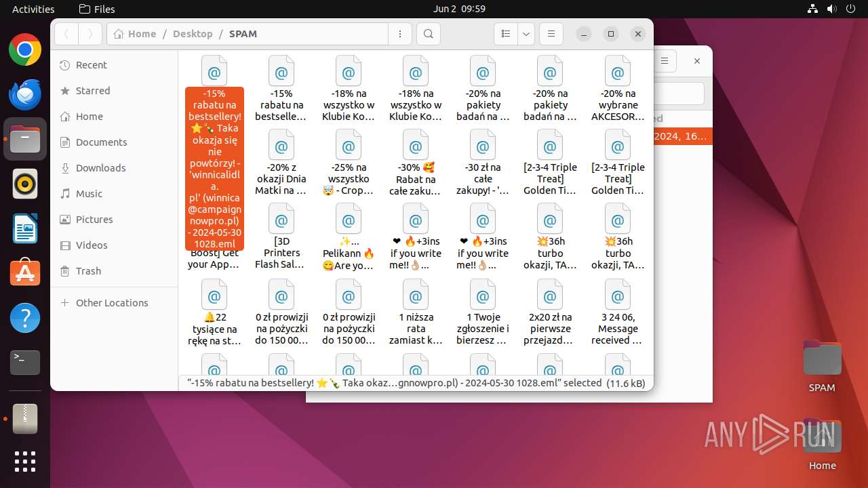Open the search magnifier in Files

point(428,34)
